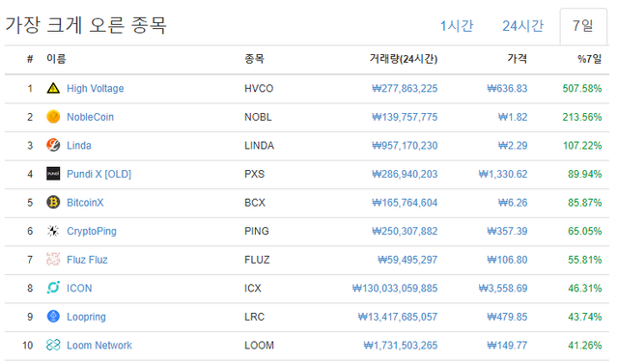Open the BitcoinX link
Viewport: 618px width, 364px height.
click(85, 203)
